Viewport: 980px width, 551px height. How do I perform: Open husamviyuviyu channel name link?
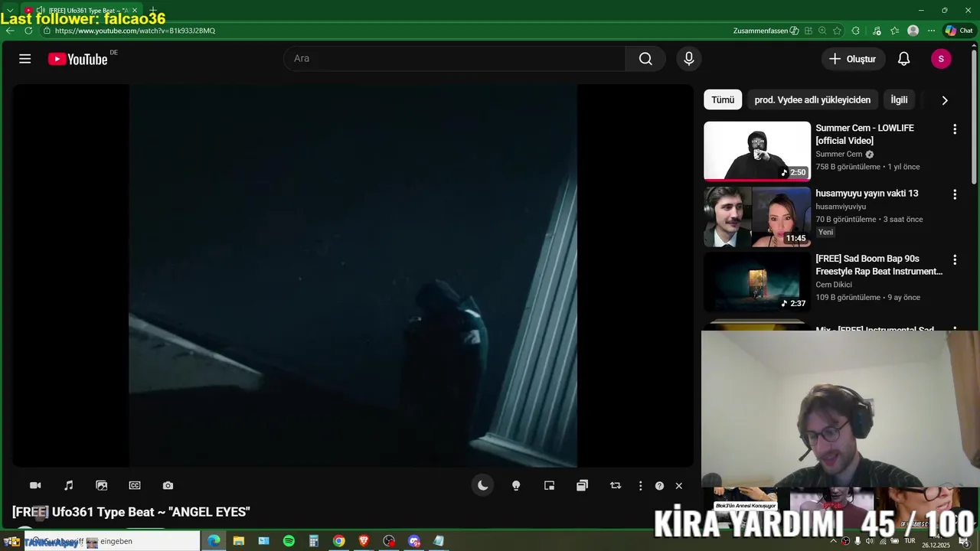[841, 207]
